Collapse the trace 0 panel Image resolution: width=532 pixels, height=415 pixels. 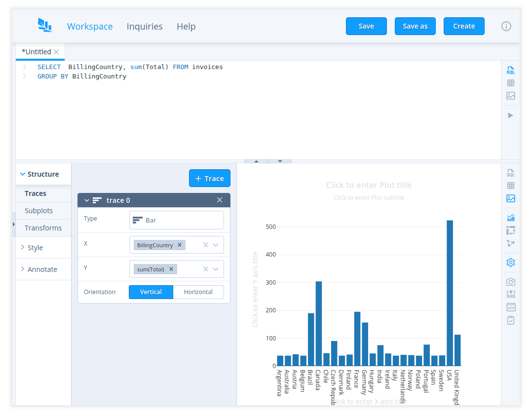(x=87, y=200)
